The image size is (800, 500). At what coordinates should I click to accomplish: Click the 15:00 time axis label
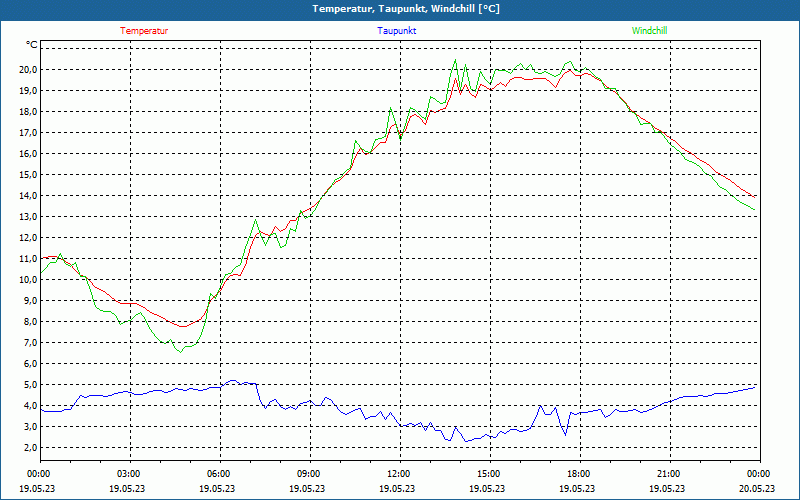[x=488, y=474]
